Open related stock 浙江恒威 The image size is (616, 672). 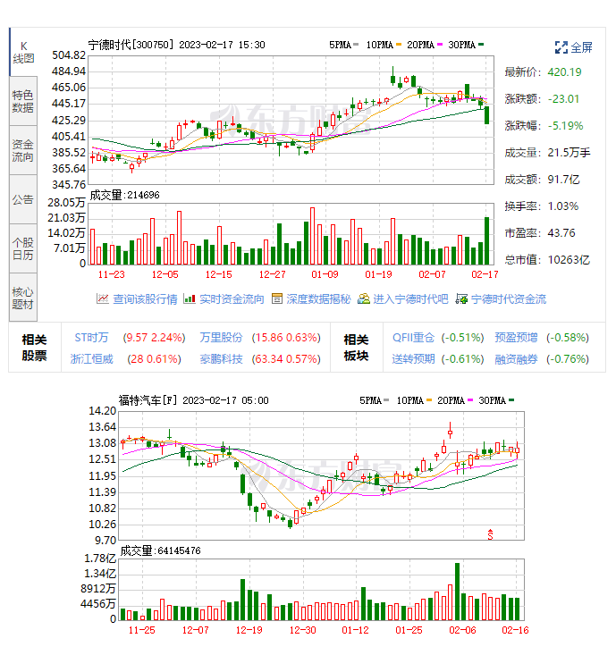click(91, 358)
